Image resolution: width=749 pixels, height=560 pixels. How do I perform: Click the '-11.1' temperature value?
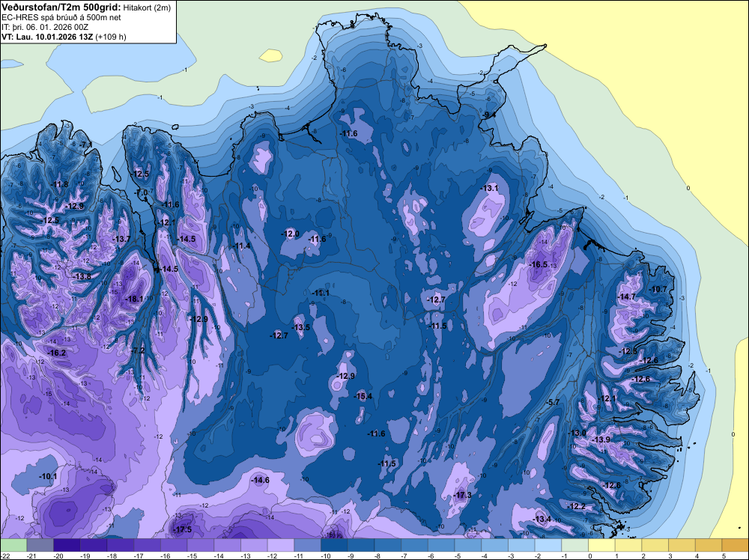point(321,293)
